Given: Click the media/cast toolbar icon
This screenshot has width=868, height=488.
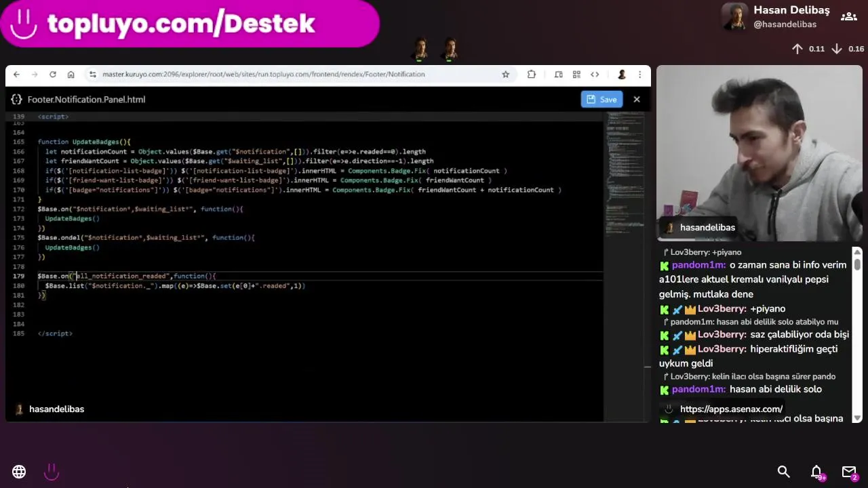Looking at the screenshot, I should coord(559,75).
